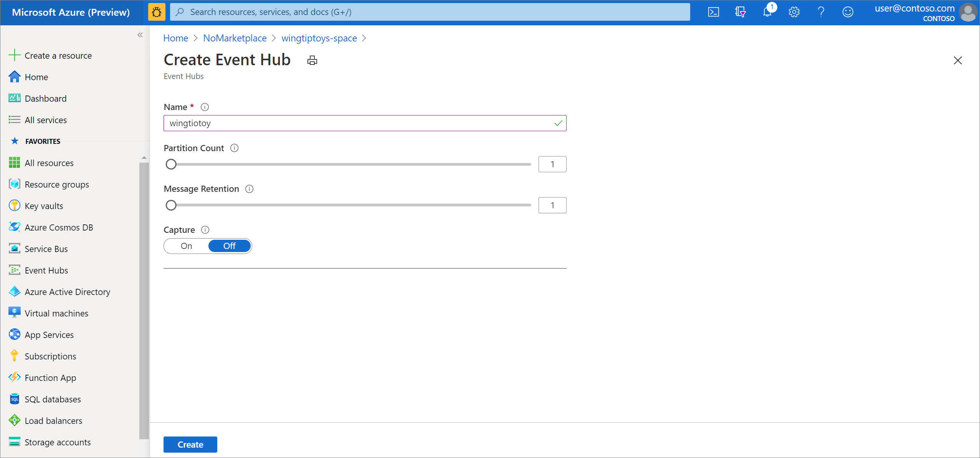Click the close button on panel
Viewport: 980px width, 458px height.
pyautogui.click(x=958, y=60)
